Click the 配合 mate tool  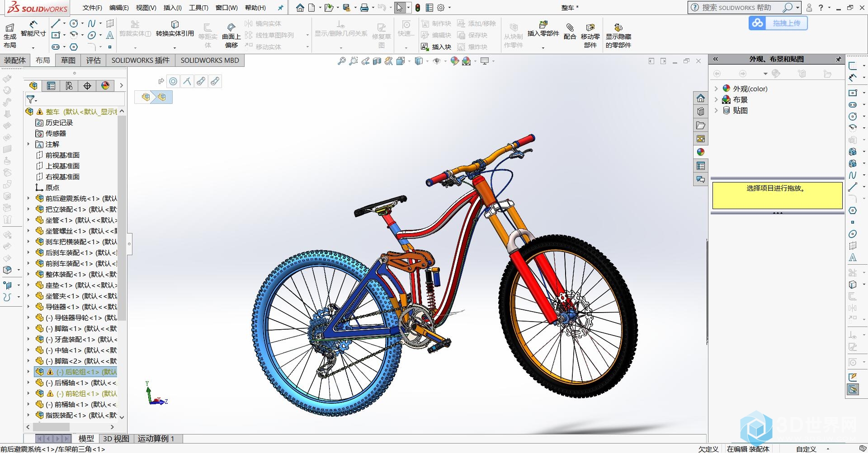[570, 32]
